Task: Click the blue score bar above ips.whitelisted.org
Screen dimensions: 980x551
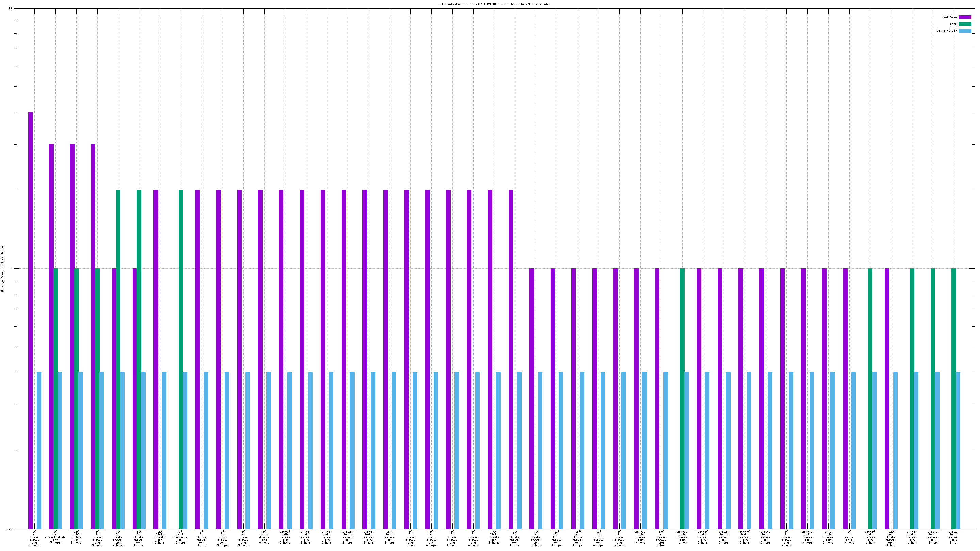Action: coord(60,449)
